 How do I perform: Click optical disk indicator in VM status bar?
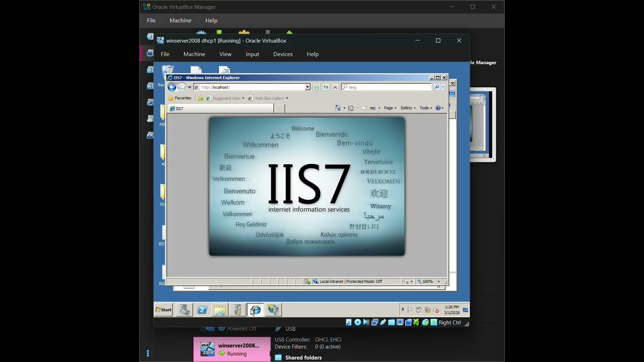(357, 322)
